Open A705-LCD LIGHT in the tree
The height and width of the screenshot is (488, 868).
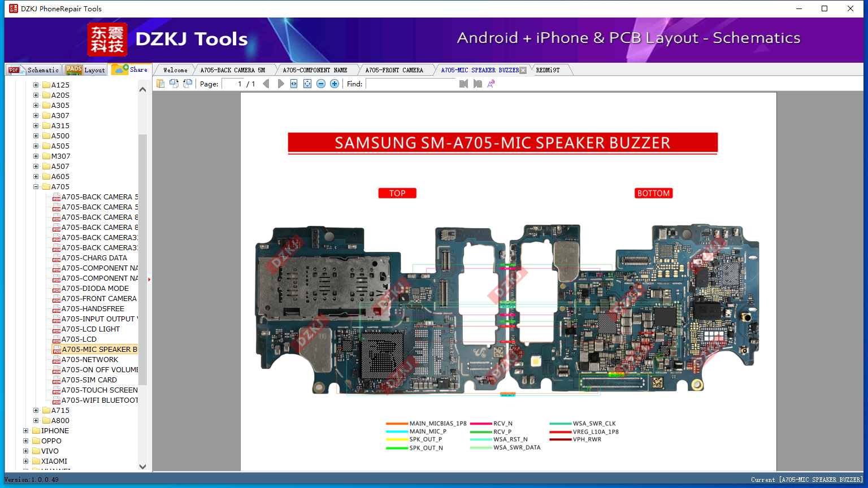[90, 329]
